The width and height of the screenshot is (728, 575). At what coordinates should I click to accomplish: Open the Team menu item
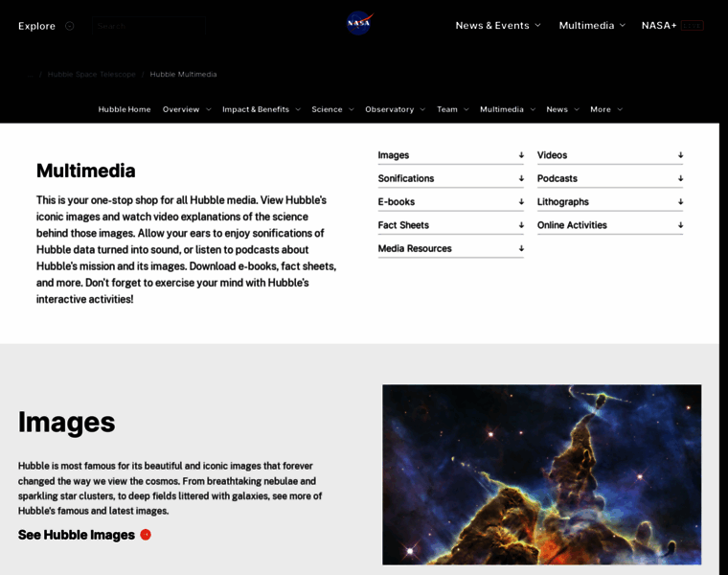(447, 109)
